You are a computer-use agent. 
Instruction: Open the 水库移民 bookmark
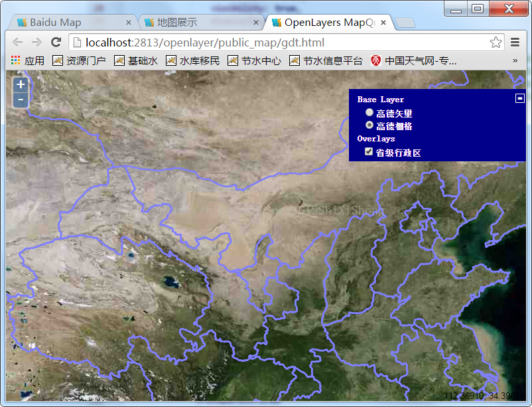(x=193, y=61)
